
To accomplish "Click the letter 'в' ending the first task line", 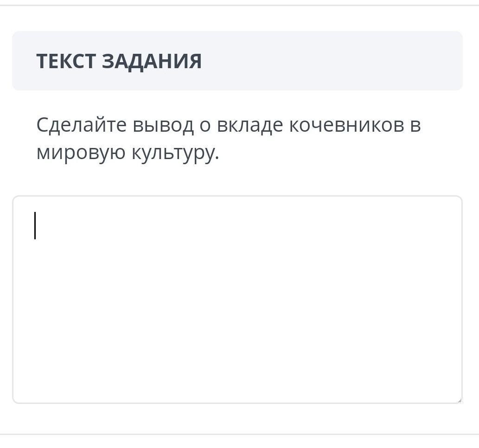I will click(x=415, y=126).
